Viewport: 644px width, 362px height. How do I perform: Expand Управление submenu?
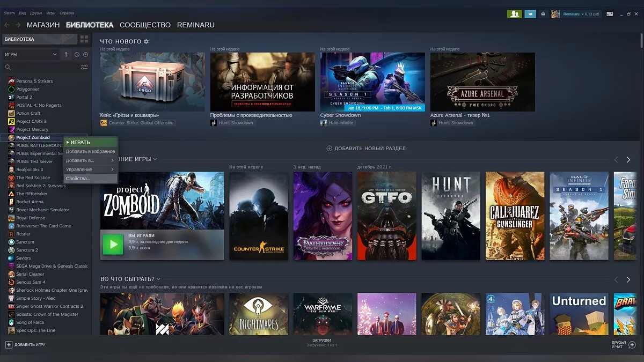(x=90, y=169)
